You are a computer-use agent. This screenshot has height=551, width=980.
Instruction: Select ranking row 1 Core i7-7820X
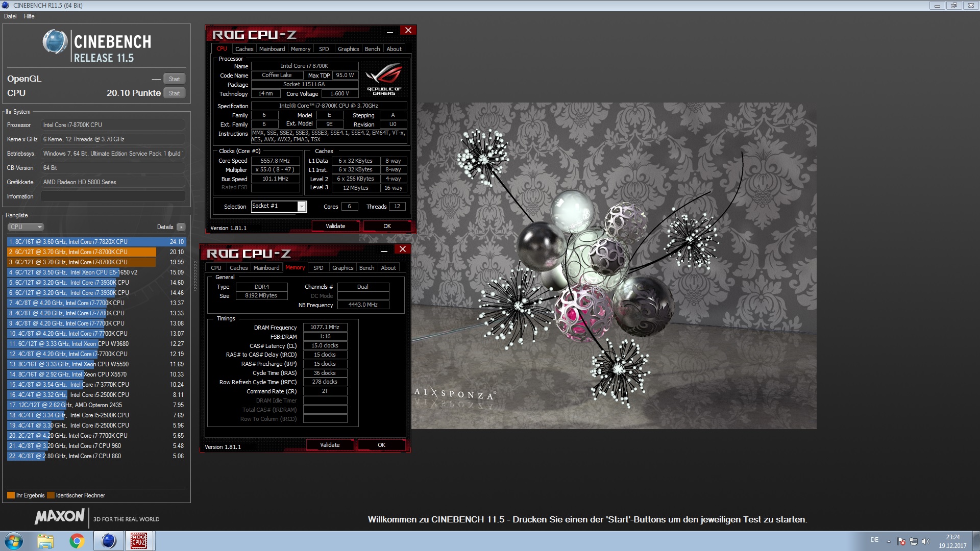[96, 242]
